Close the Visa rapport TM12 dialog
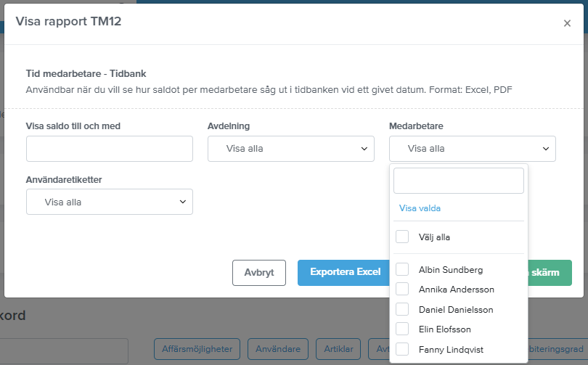Screen dimensions: 588x365 tap(567, 23)
